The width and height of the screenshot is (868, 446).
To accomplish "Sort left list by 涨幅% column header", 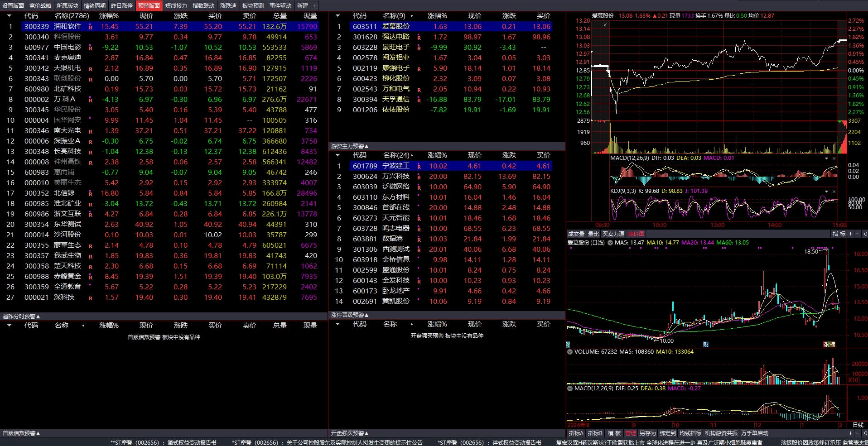I will [109, 16].
